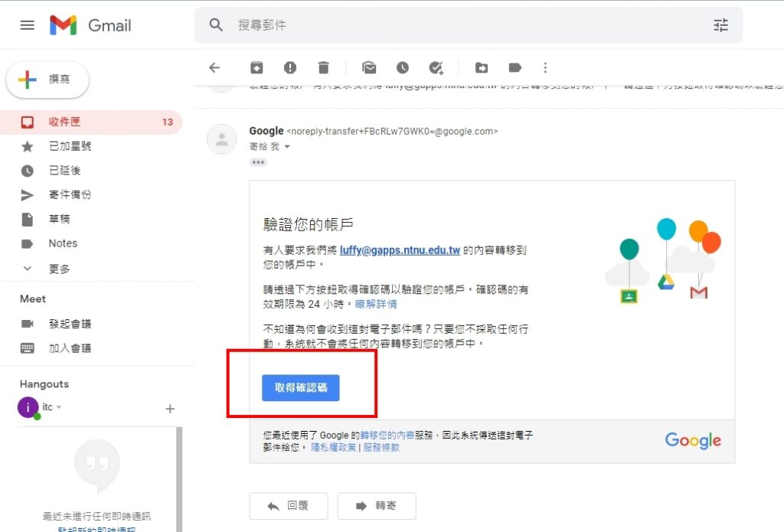Open the 服務條款 terms link

tap(381, 448)
